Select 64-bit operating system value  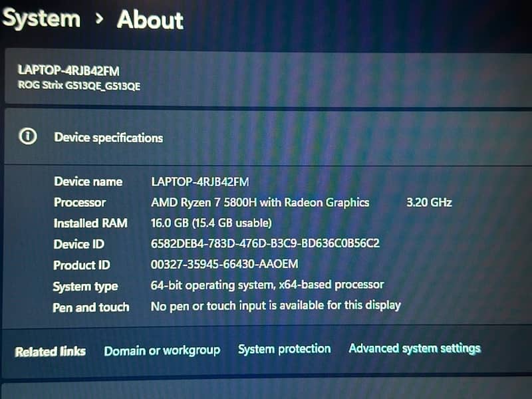pos(267,285)
